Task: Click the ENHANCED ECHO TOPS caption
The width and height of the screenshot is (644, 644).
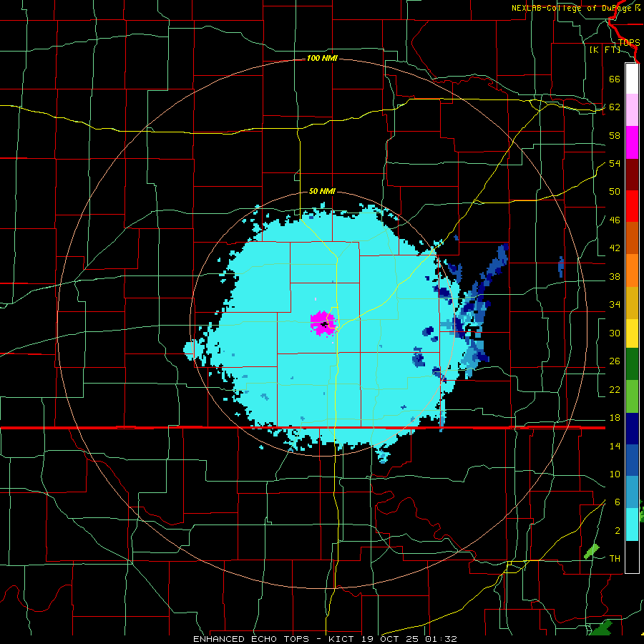Action: [251, 639]
